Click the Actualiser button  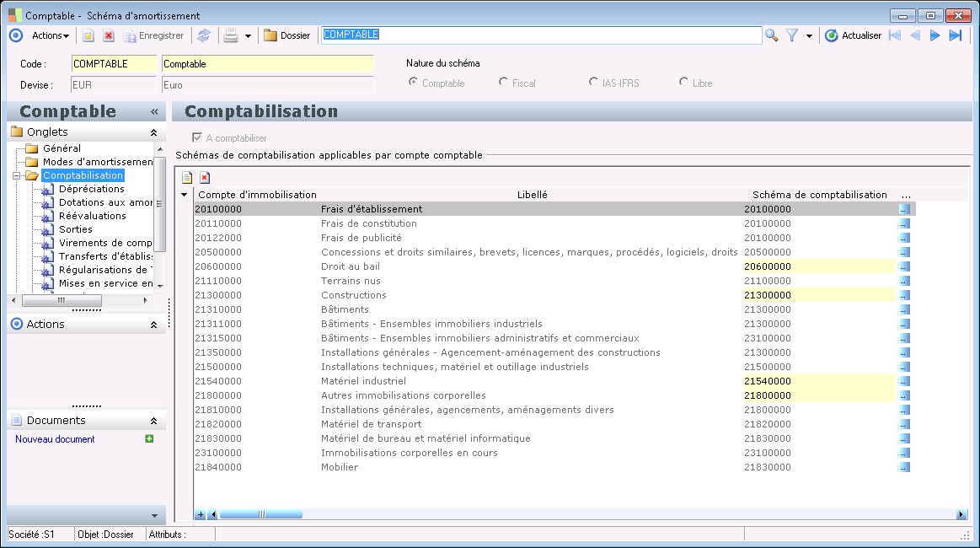pyautogui.click(x=853, y=35)
